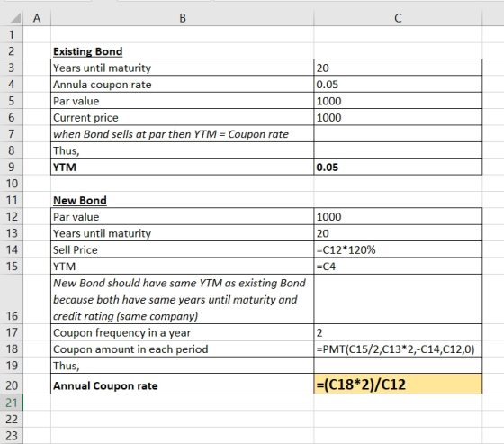Select highlighted =(C18*2)/C12 formula cell
This screenshot has width=504, height=444.
click(x=398, y=385)
